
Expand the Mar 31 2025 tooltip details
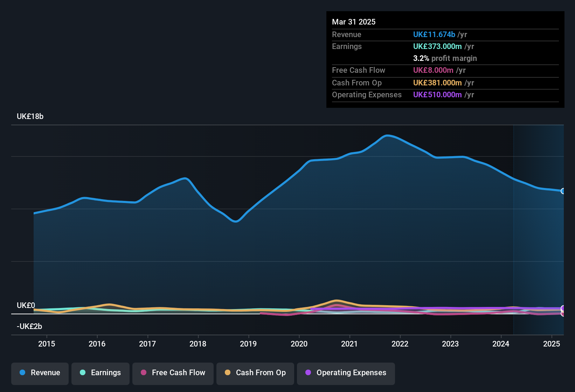tap(354, 22)
